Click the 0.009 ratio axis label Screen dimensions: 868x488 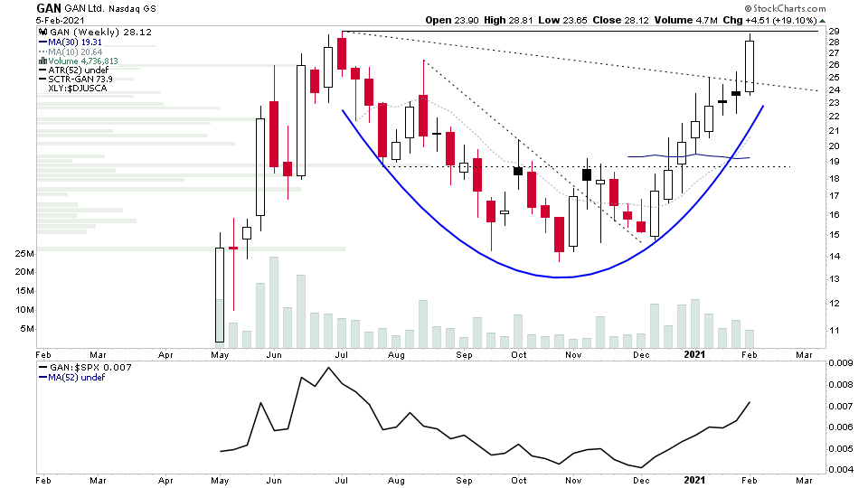tap(840, 363)
